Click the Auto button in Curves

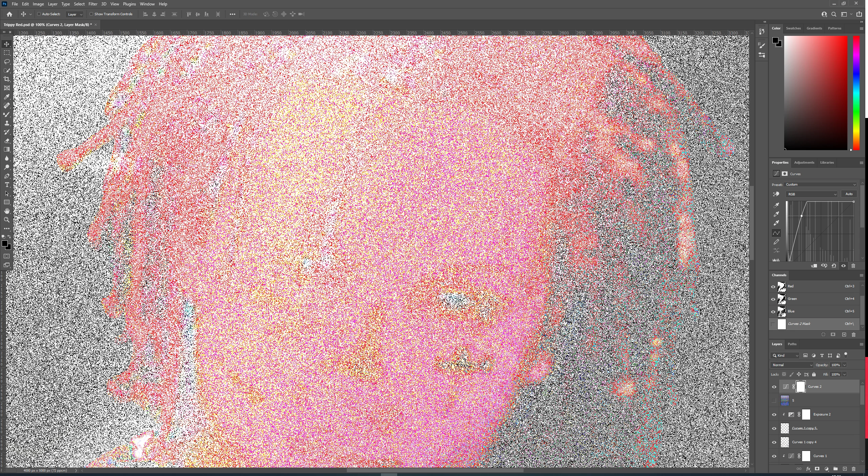coord(849,194)
